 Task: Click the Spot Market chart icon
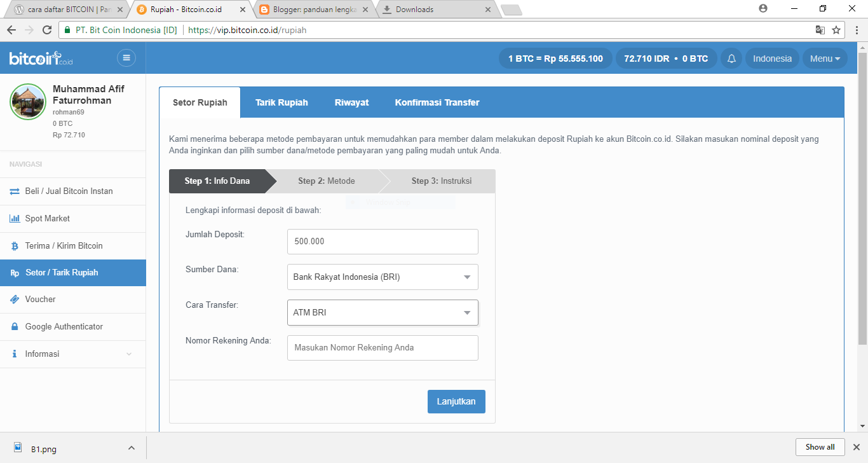[15, 219]
